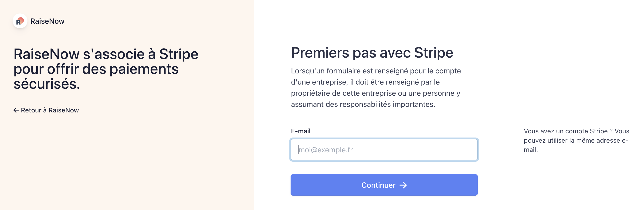
Task: Click the left arrow beside Retour à RaiseNow
Action: point(16,110)
